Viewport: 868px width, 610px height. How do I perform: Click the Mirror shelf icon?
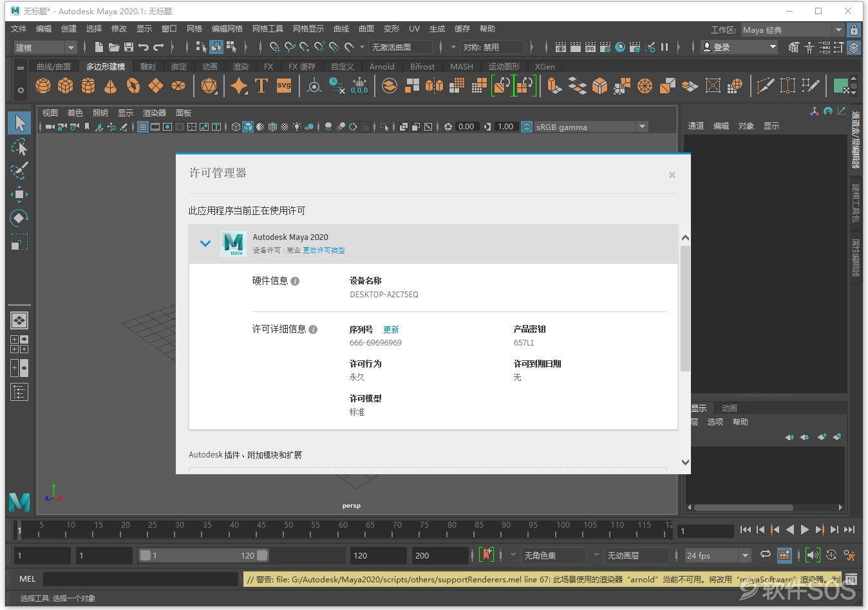tap(435, 86)
